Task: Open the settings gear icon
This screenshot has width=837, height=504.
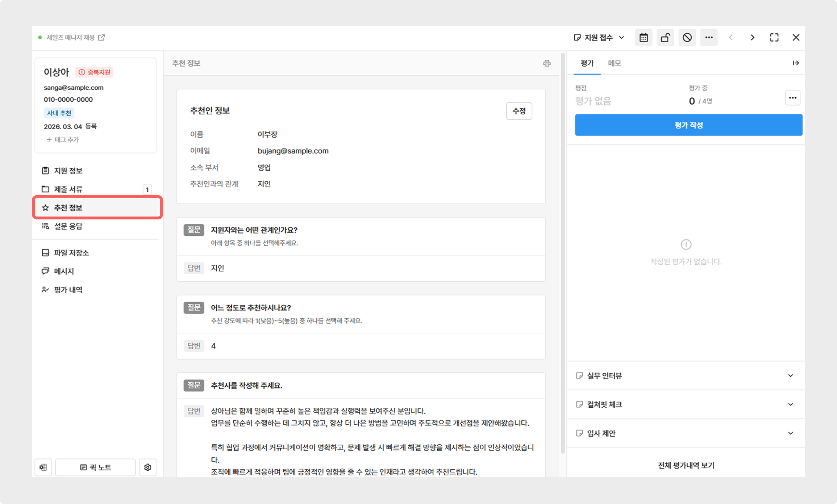Action: (x=147, y=467)
